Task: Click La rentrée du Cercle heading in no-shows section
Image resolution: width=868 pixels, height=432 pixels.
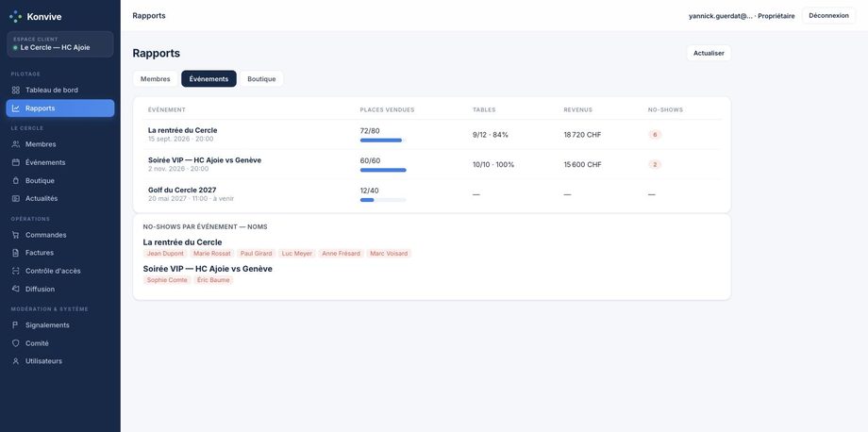Action: point(183,242)
